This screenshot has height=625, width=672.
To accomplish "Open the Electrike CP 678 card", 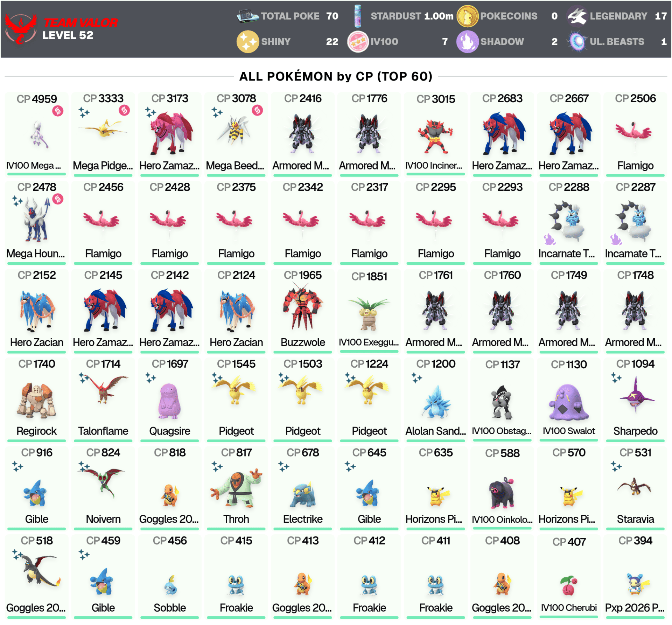I will click(x=303, y=488).
